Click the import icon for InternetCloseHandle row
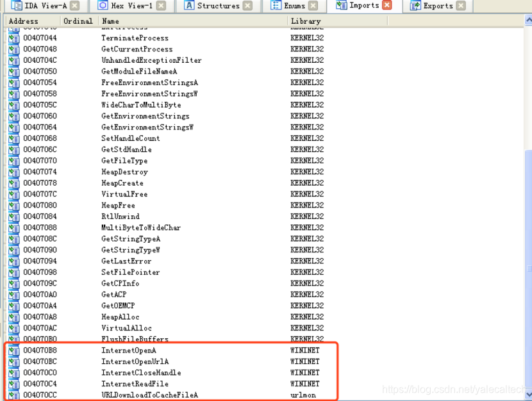 click(x=14, y=373)
